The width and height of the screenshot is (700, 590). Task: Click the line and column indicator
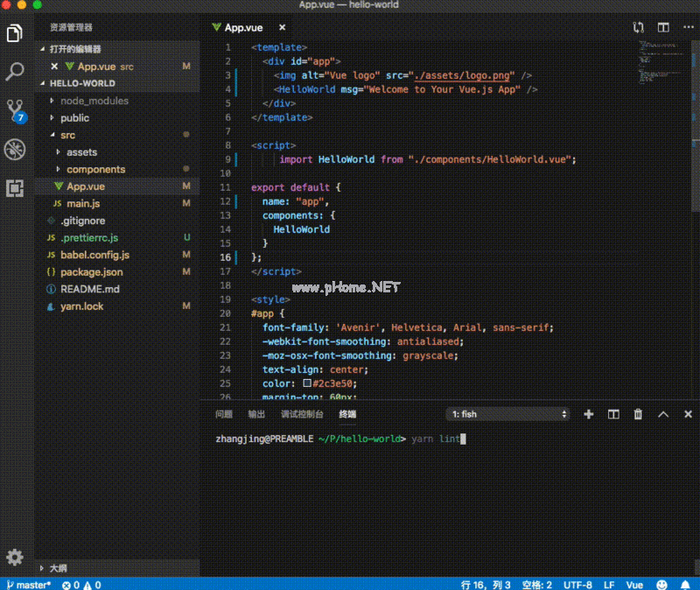click(x=486, y=585)
